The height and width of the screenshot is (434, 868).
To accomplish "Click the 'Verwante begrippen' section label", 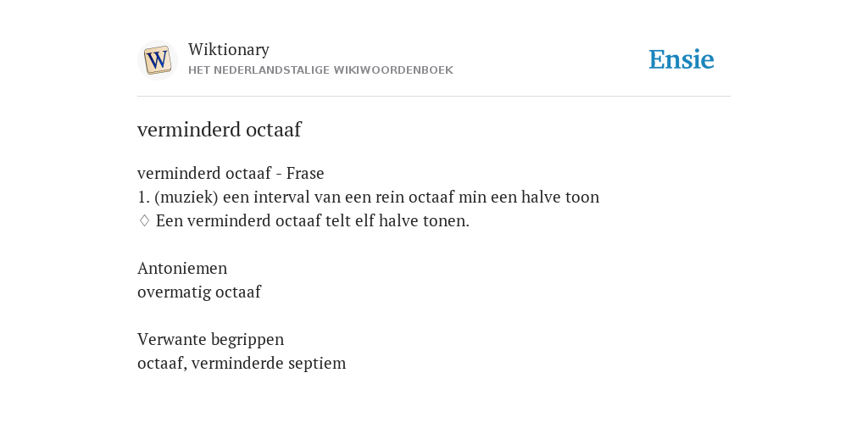I will click(x=210, y=339).
